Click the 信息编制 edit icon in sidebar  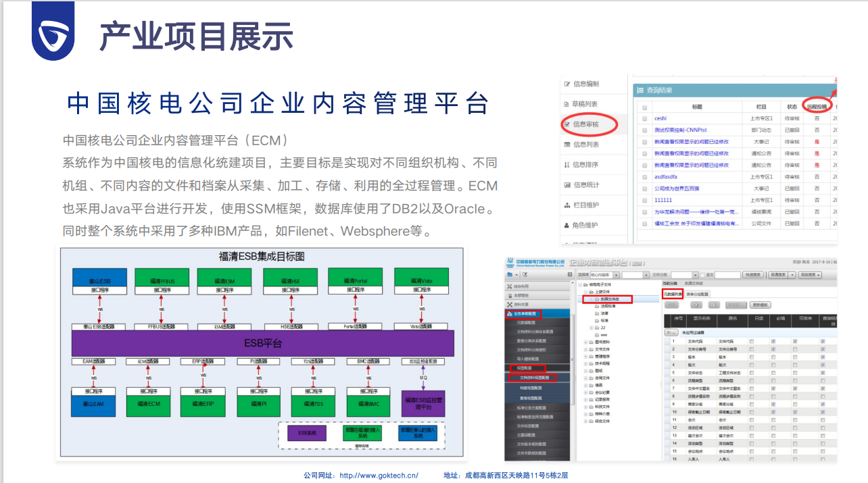pyautogui.click(x=567, y=84)
